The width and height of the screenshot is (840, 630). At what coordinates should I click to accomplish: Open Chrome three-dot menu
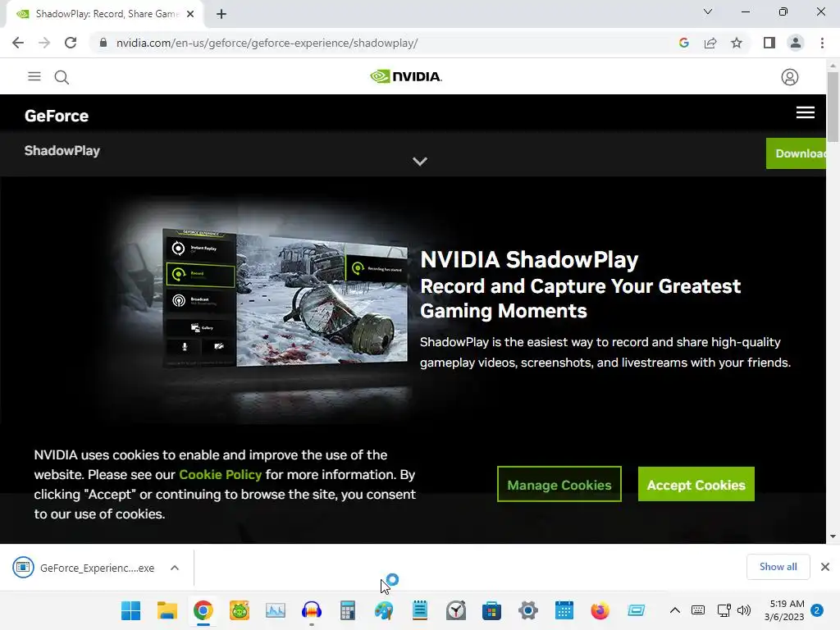point(822,43)
